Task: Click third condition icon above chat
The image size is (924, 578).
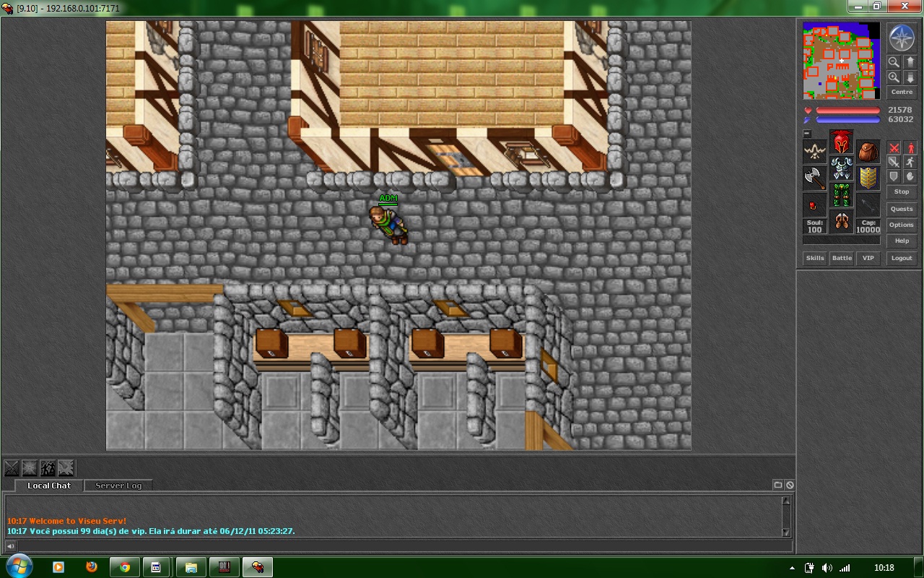Action: point(48,468)
